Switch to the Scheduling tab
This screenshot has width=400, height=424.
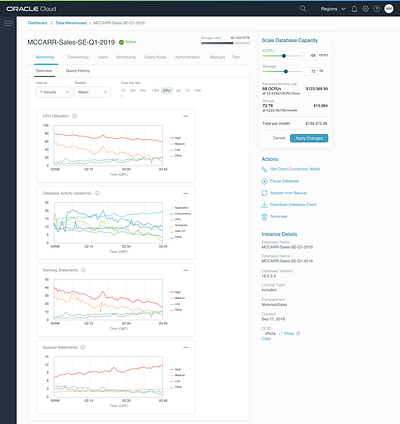tap(126, 57)
